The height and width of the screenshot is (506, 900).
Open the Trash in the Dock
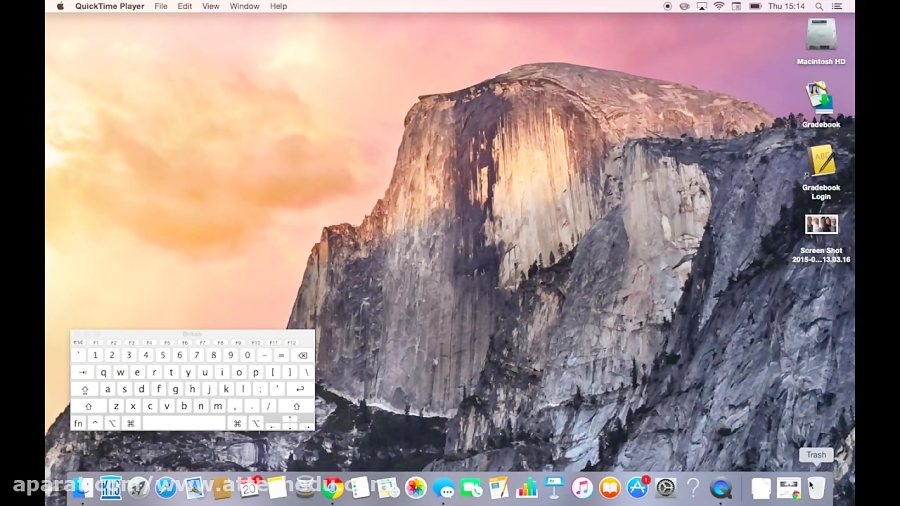[816, 488]
